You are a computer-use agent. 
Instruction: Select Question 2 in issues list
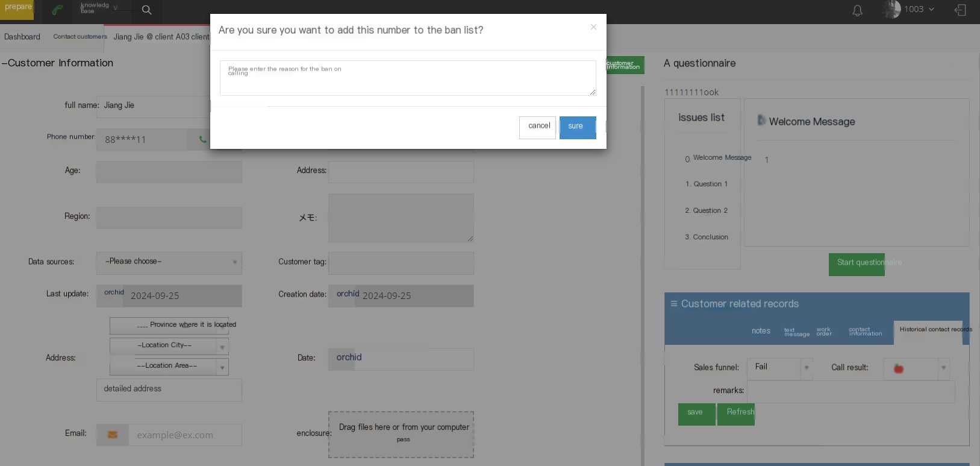[x=706, y=211]
